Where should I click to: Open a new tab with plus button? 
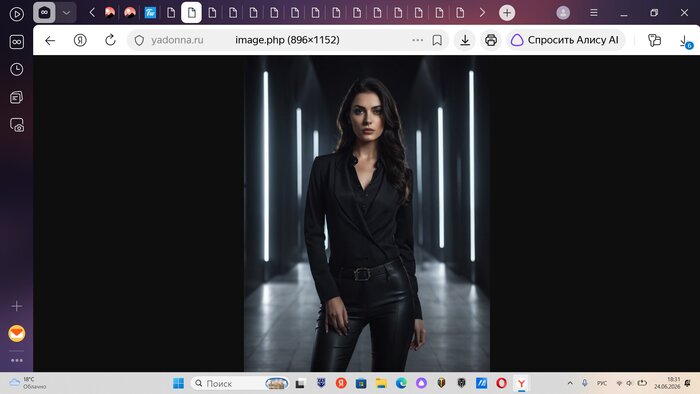click(507, 13)
